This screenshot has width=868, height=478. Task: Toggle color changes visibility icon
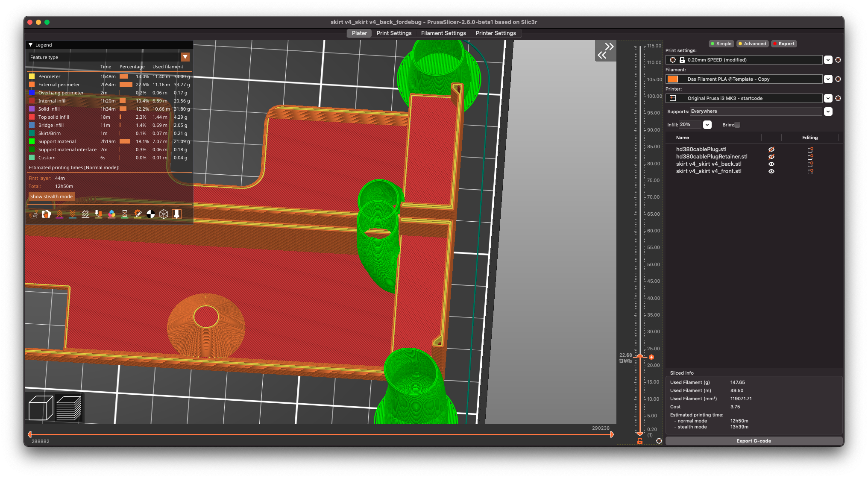click(x=111, y=214)
